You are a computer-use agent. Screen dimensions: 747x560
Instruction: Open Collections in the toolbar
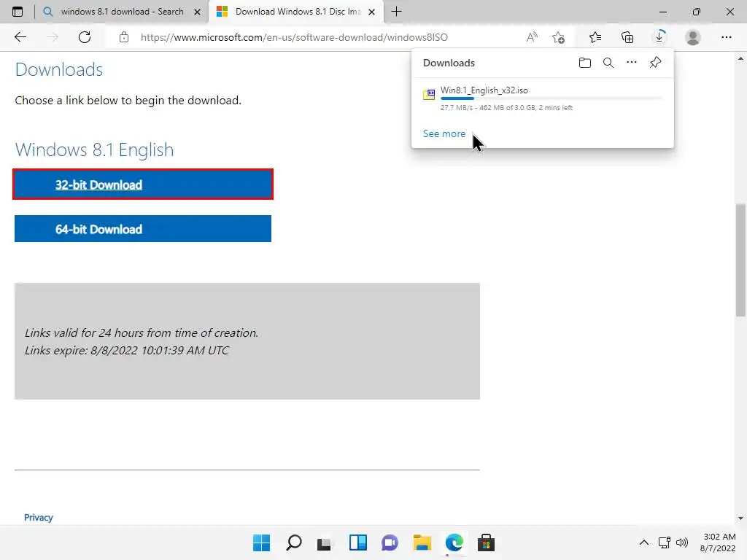tap(627, 37)
